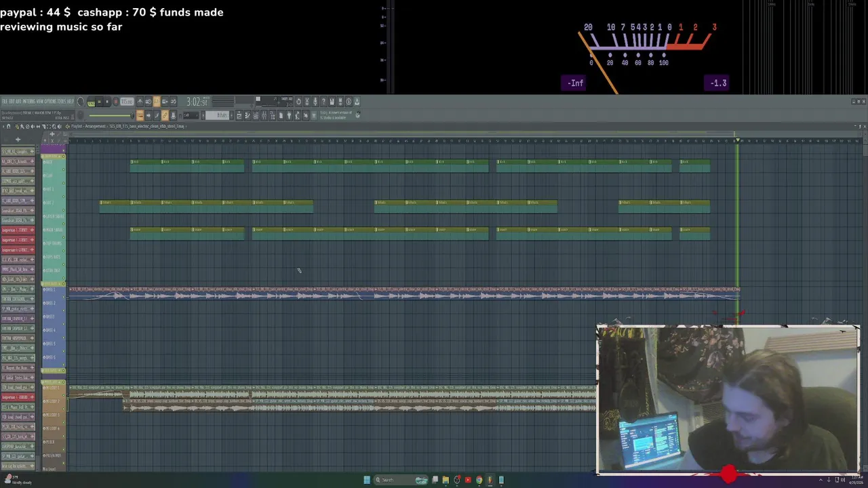868x488 pixels.
Task: Click the microphone recording icon
Action: coord(315,101)
